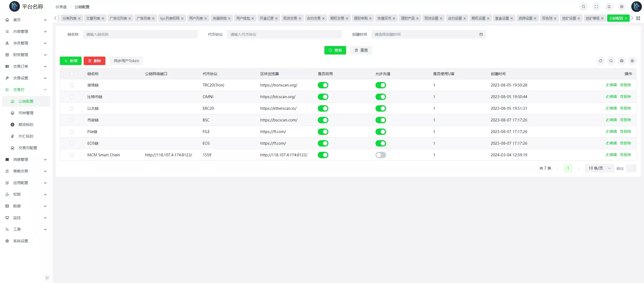Click the print icon above the table
Image resolution: width=644 pixels, height=283 pixels.
(621, 61)
